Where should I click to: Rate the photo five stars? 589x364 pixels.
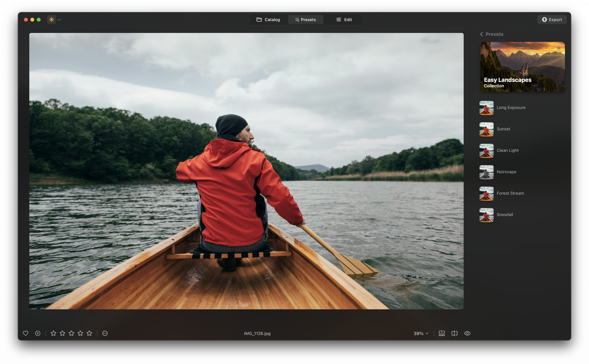click(x=89, y=333)
